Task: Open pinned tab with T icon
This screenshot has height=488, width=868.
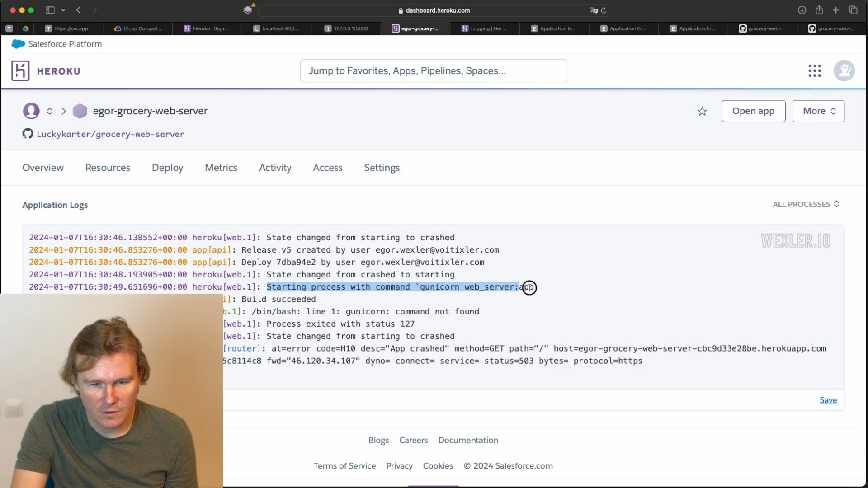Action: point(9,28)
